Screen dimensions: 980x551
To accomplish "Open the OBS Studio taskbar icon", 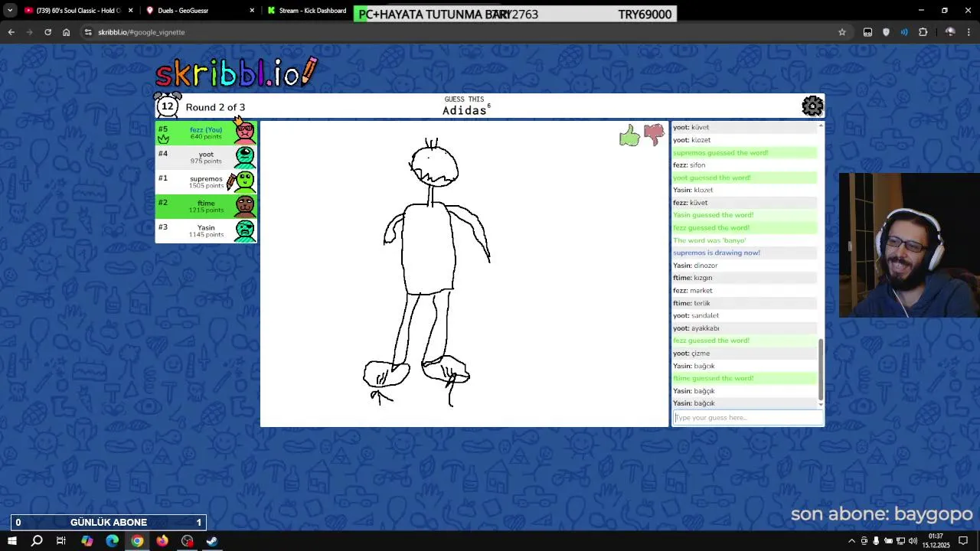I will coord(188,541).
